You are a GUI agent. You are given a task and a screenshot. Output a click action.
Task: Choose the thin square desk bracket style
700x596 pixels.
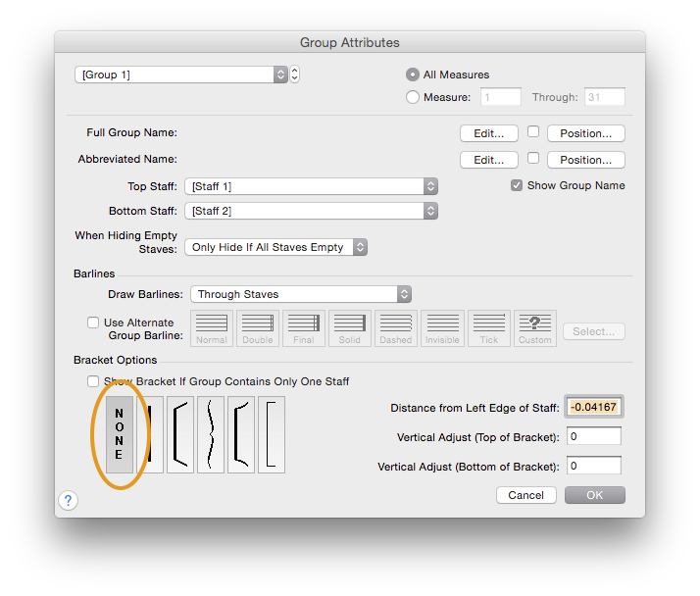(272, 434)
